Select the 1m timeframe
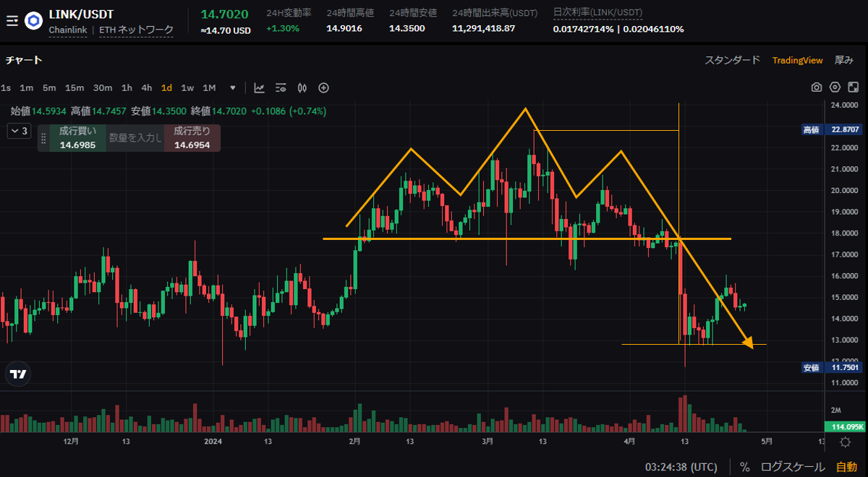Viewport: 868px width, 477px height. (26, 88)
